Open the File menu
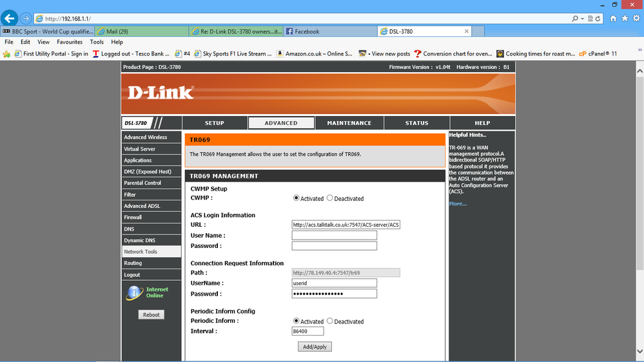 coord(8,42)
